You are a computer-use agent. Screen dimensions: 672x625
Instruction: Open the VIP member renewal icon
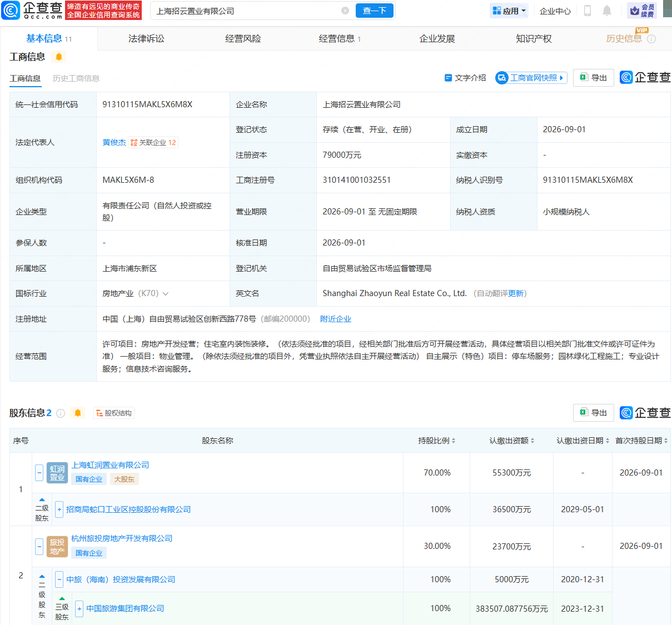643,11
